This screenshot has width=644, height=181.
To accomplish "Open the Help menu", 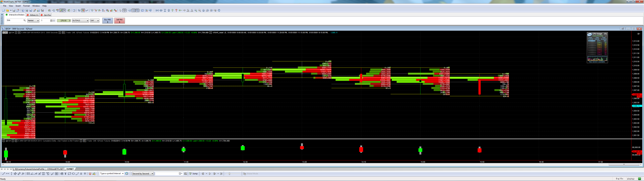I will tap(44, 6).
